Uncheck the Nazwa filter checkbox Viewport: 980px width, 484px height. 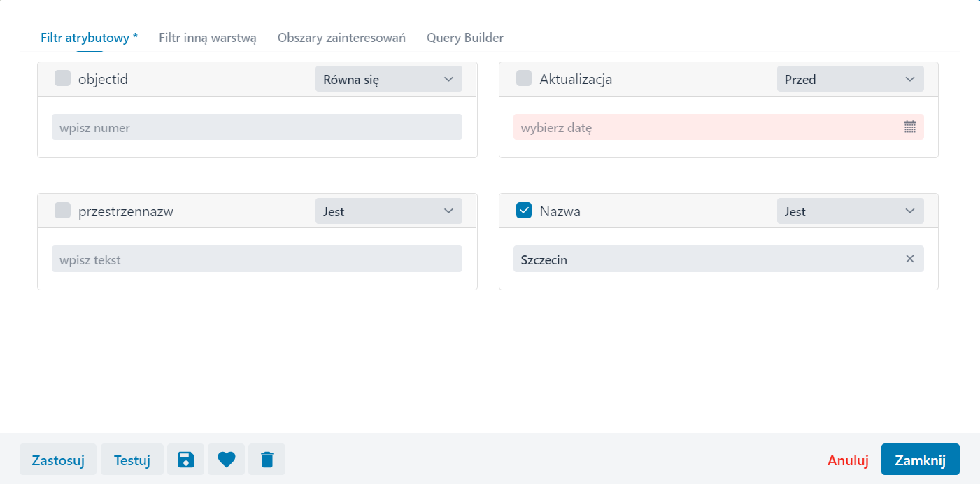[524, 211]
